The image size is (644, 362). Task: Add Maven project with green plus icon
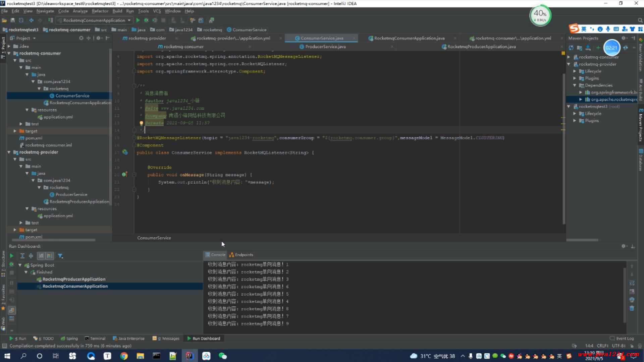(598, 48)
